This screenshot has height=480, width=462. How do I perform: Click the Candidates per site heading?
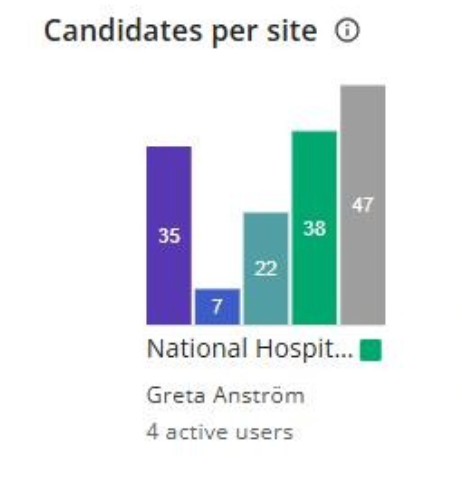point(180,31)
